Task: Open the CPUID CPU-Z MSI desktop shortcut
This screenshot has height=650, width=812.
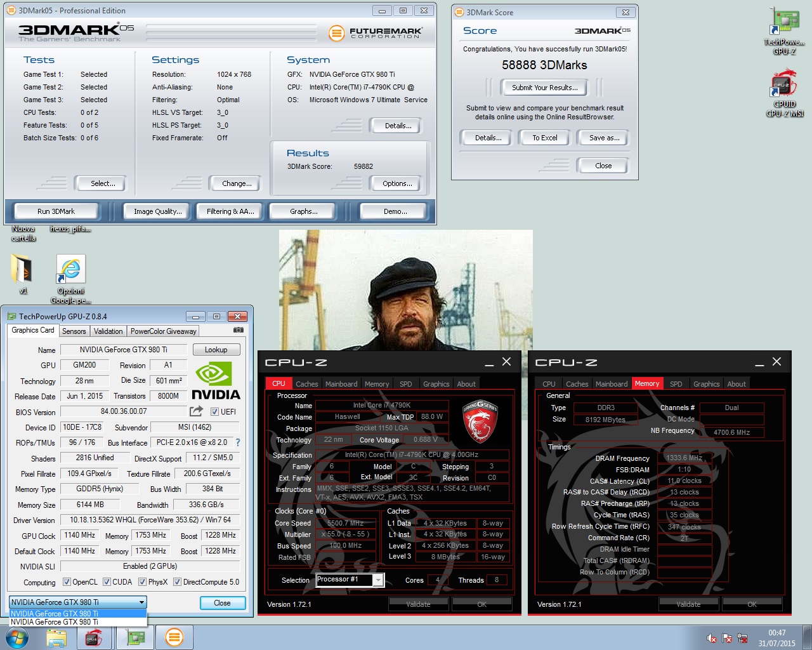Action: [785, 93]
